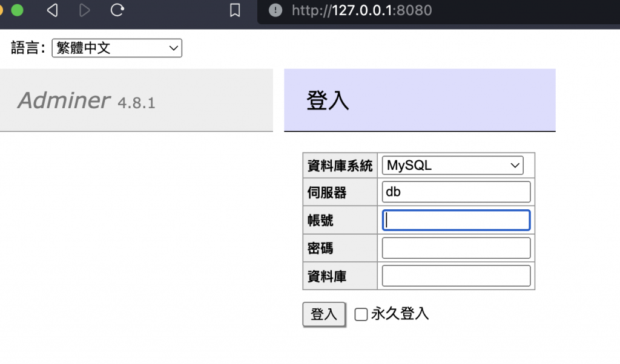This screenshot has height=364, width=620.
Task: Select the 伺服器 row label
Action: tap(326, 192)
